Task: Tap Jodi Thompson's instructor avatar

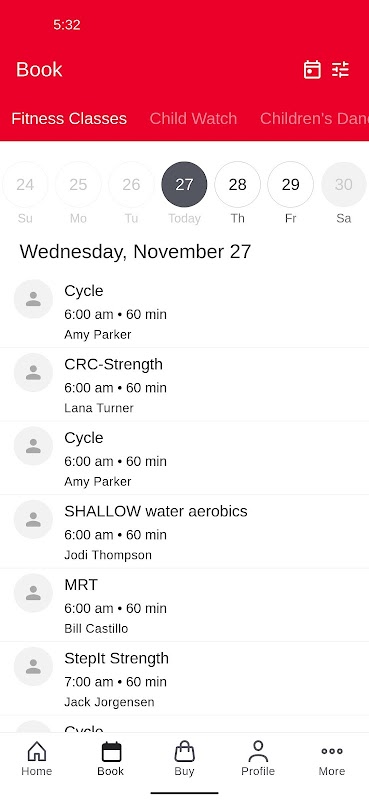Action: click(x=33, y=519)
